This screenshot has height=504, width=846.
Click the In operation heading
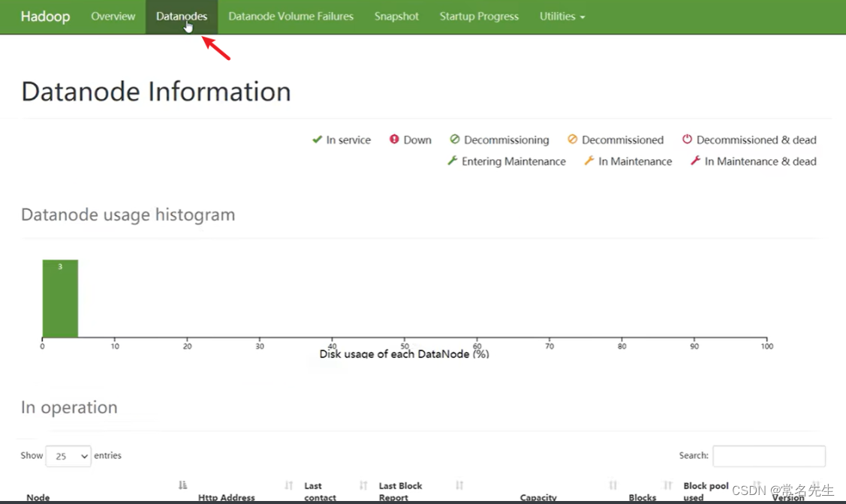[x=69, y=407]
